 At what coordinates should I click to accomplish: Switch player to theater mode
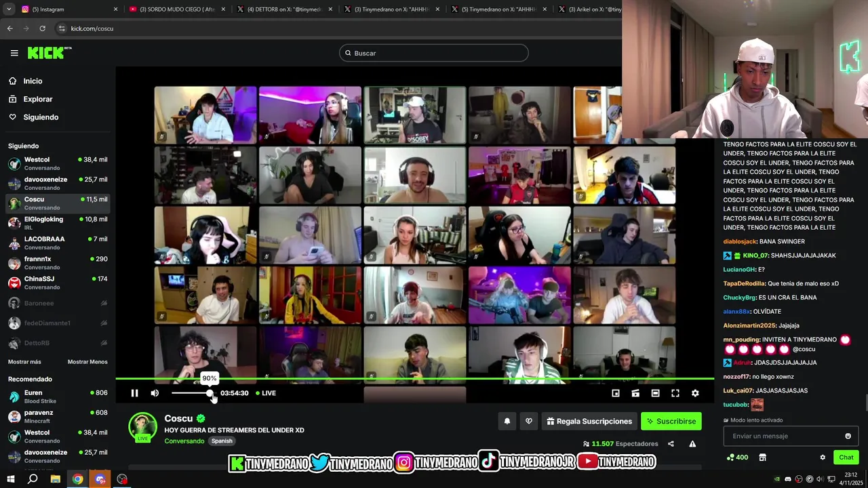655,393
